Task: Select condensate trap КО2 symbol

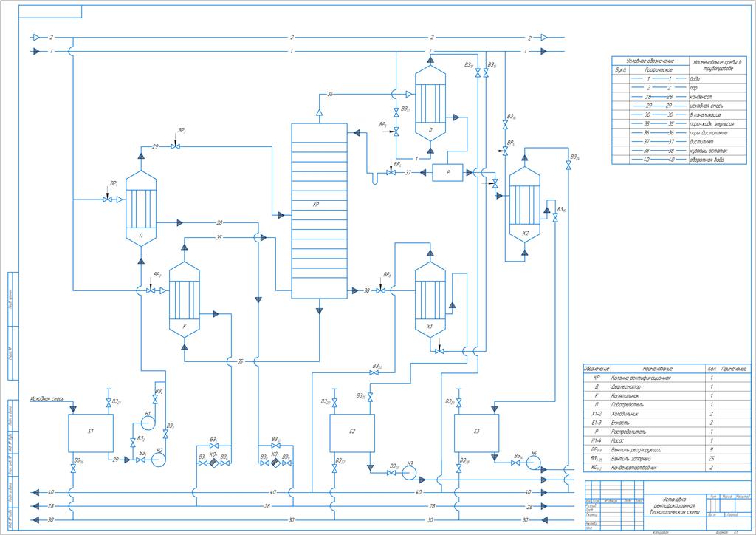Action: pyautogui.click(x=213, y=463)
